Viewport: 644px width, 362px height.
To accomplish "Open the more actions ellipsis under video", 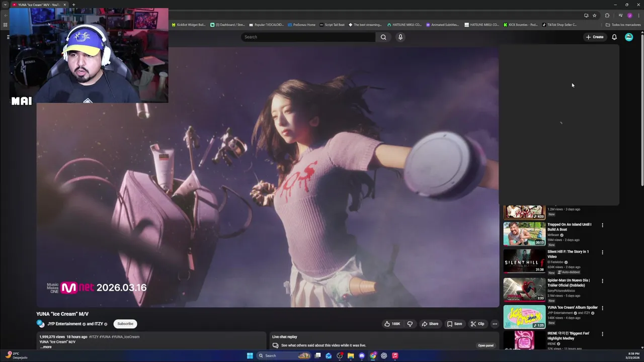I will [x=495, y=324].
